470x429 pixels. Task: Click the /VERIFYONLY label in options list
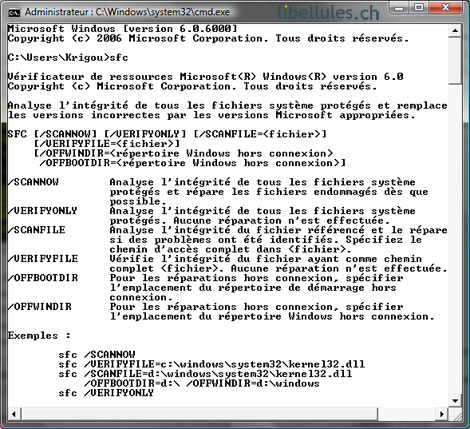pyautogui.click(x=42, y=211)
